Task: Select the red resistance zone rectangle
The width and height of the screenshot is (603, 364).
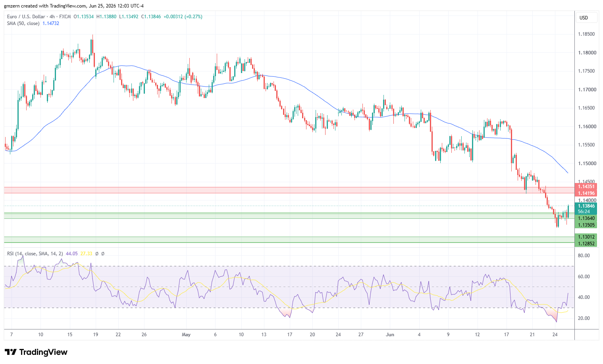Action: pyautogui.click(x=289, y=190)
